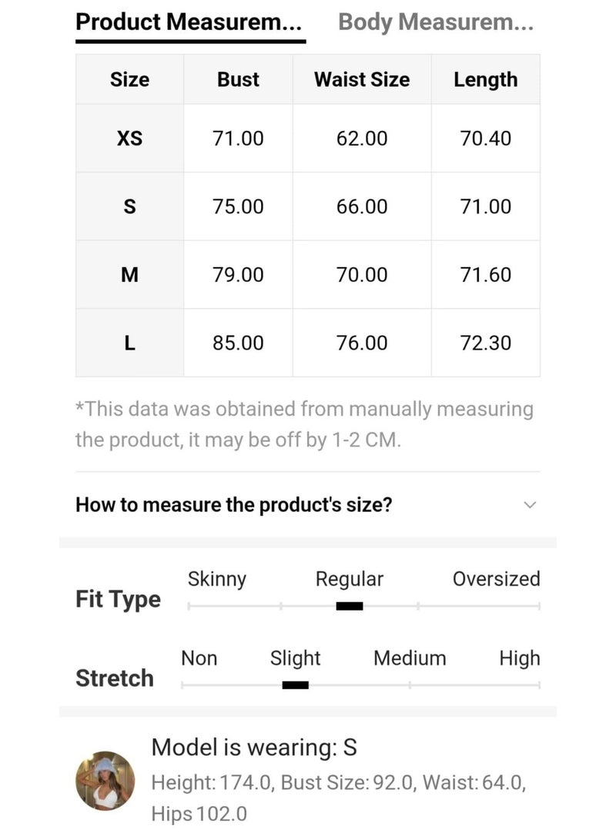Click the Fit Type slider black marker
This screenshot has height=840, width=616.
coord(350,606)
